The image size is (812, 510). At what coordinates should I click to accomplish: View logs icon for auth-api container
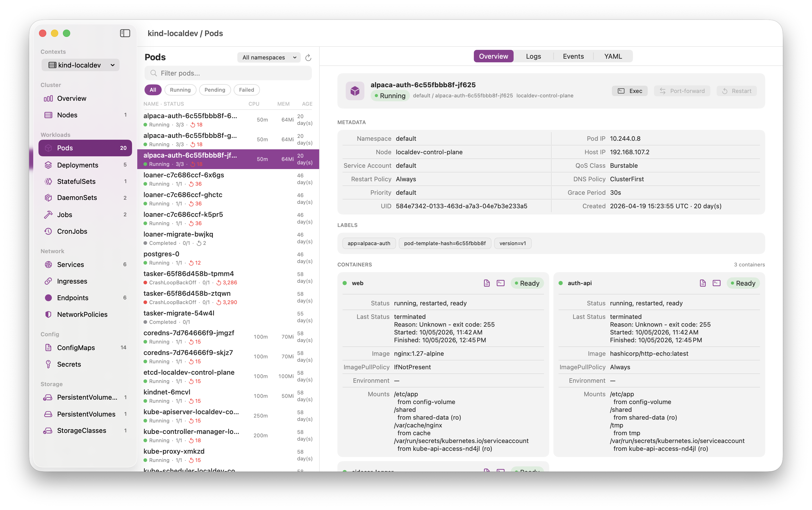(703, 283)
